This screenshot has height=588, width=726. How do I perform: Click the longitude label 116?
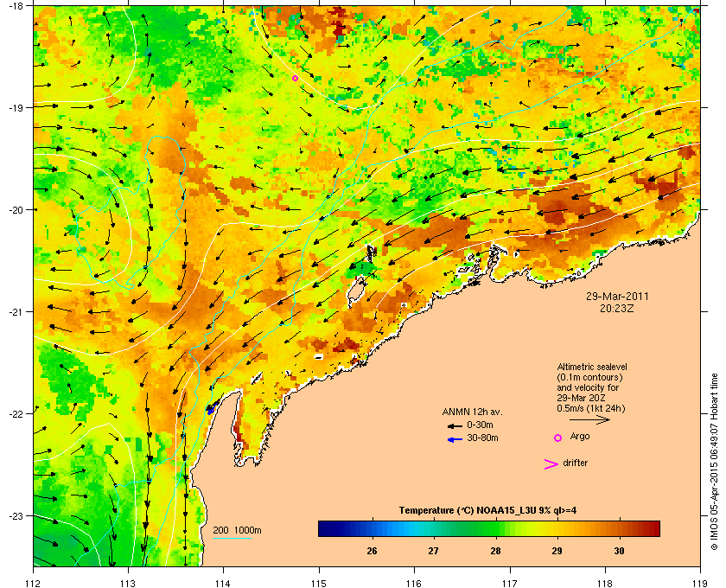(x=414, y=584)
